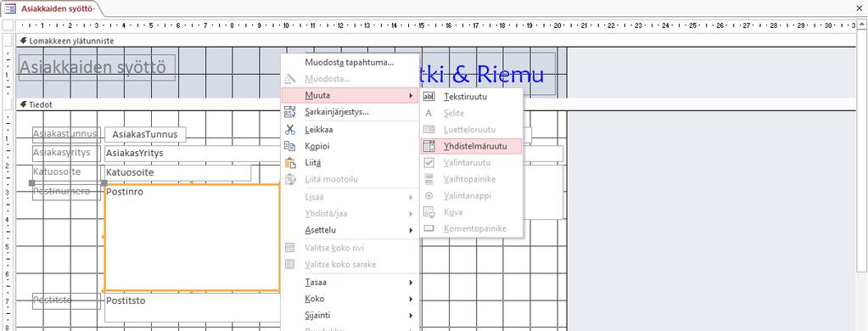This screenshot has height=331, width=868.
Task: Select the AsiakasTunnus text box
Action: click(145, 134)
